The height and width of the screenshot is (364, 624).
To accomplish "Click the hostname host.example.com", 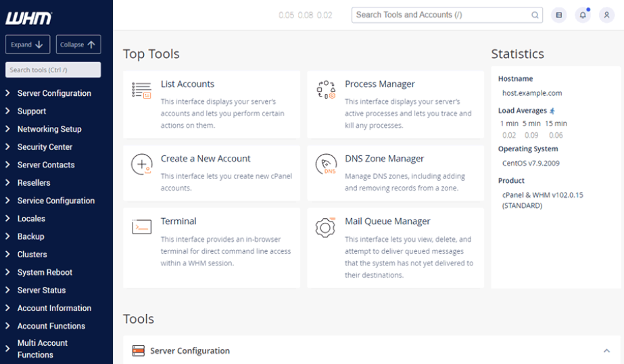I will (x=532, y=93).
